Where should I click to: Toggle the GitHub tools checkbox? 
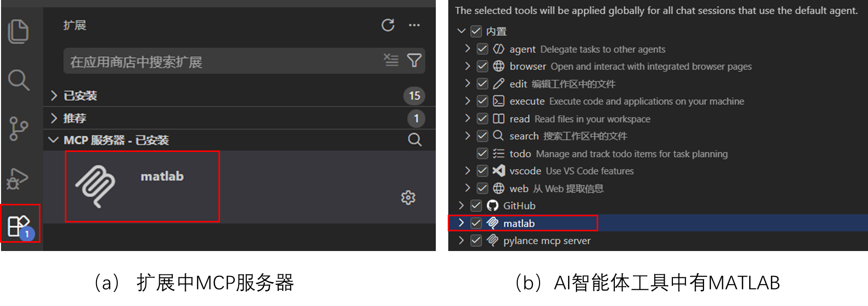pyautogui.click(x=476, y=205)
